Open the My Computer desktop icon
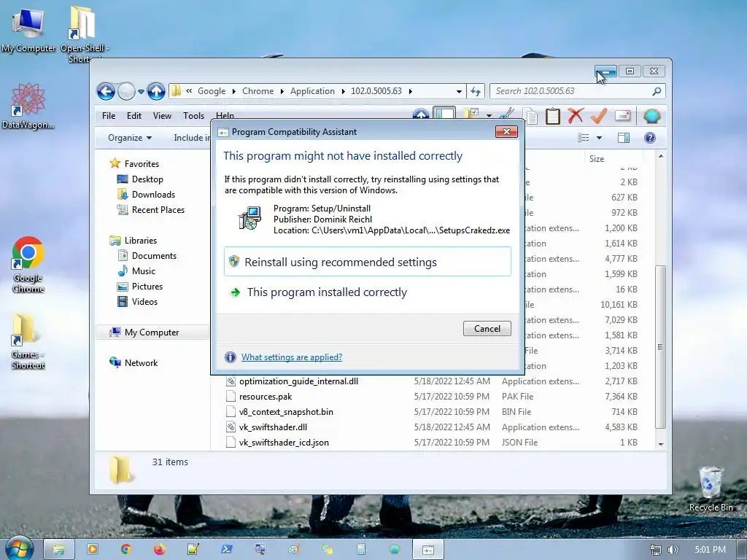 point(28,30)
